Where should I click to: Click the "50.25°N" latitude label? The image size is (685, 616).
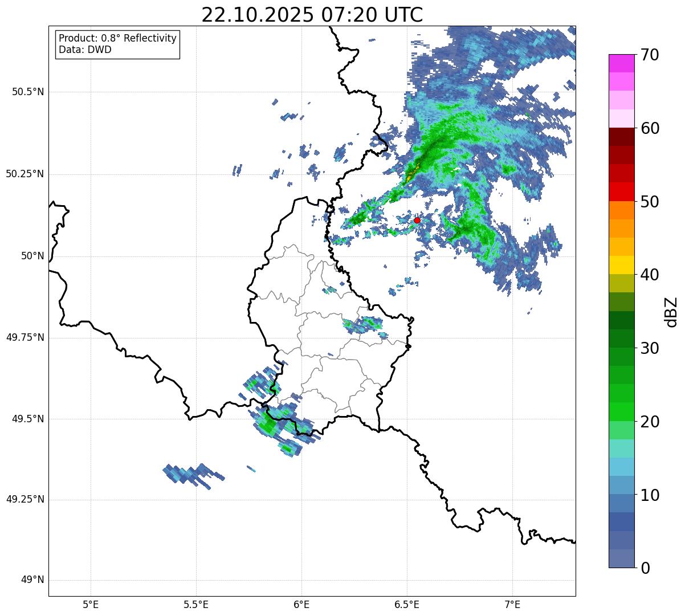(x=25, y=174)
